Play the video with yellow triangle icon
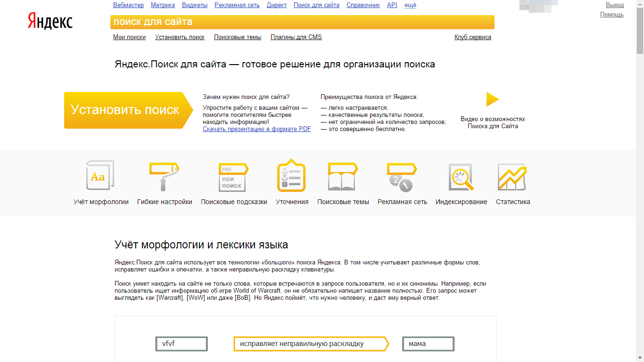 pos(493,99)
